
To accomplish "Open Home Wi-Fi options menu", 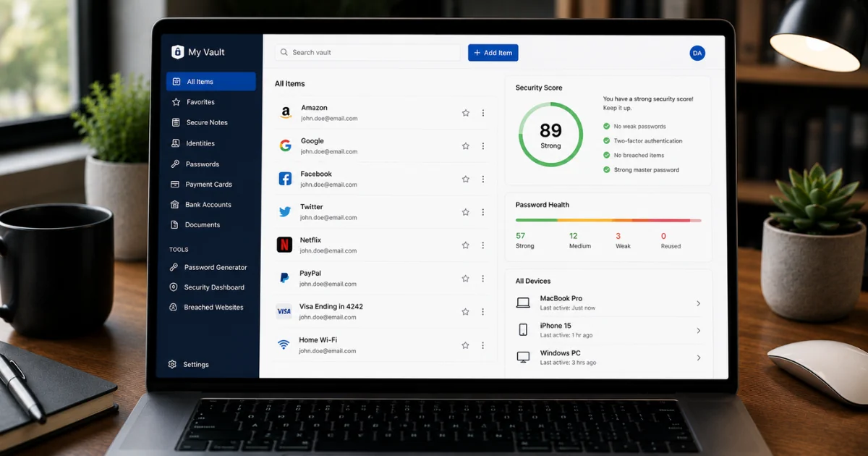I will click(x=483, y=345).
